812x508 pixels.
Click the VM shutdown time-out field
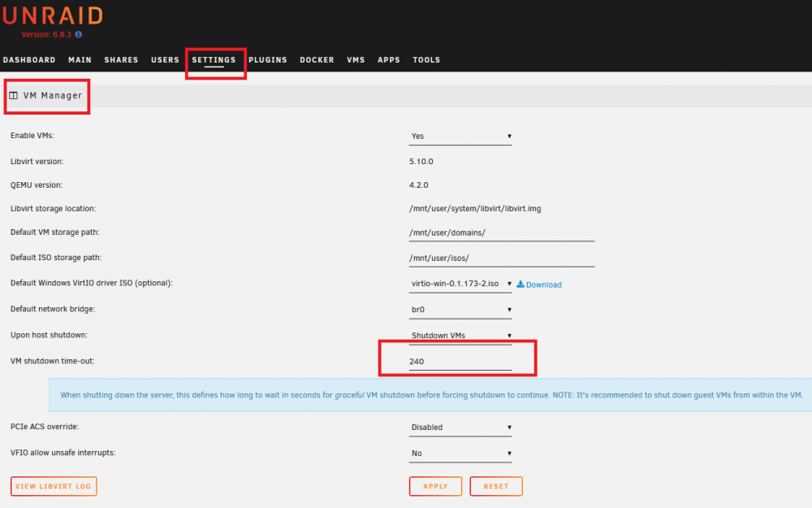(x=460, y=362)
